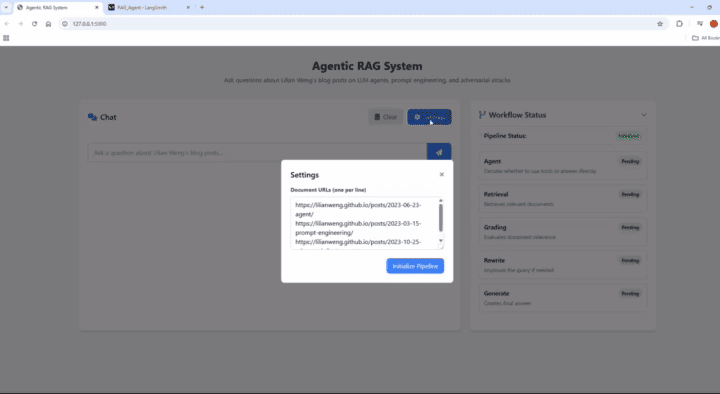This screenshot has height=394, width=720.
Task: Click the Agentic RAG System heading
Action: click(x=367, y=66)
